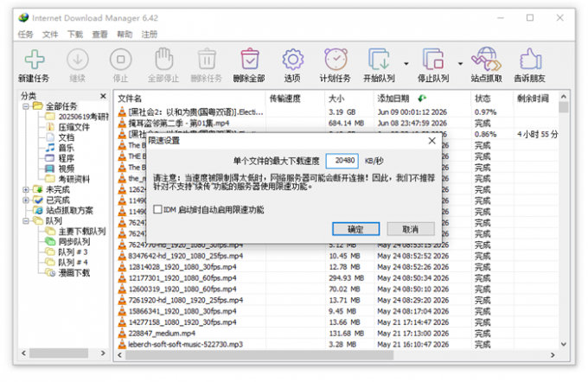The image size is (588, 382).
Task: Select the 同步队列 item
Action: [73, 241]
